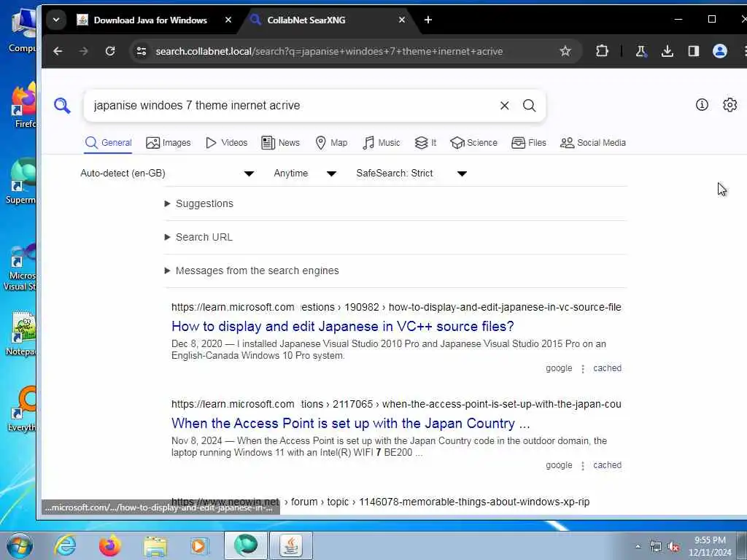
Task: Switch to the News category
Action: 281,142
